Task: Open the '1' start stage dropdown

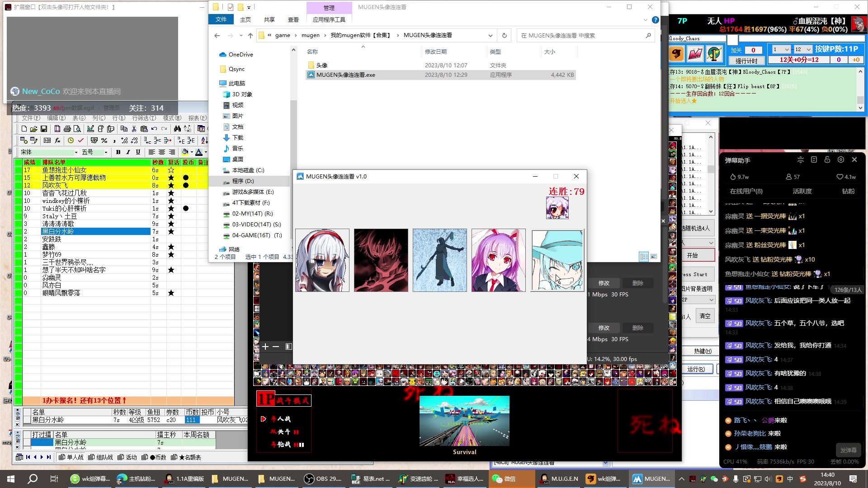Action: point(781,49)
